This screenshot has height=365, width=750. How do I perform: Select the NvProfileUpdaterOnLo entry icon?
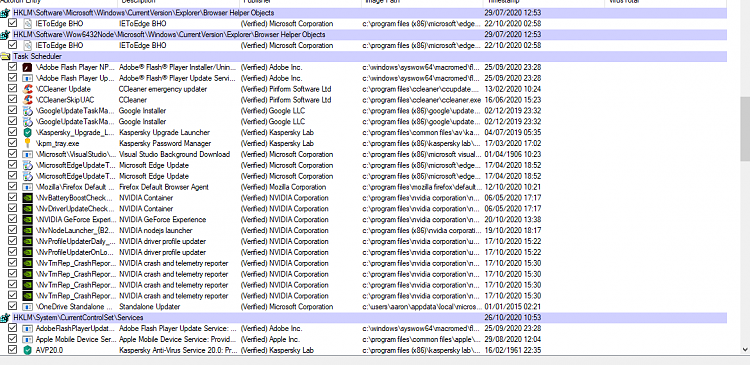(x=27, y=253)
